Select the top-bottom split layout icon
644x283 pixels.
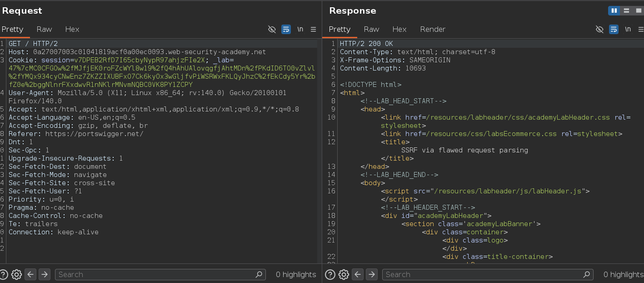[626, 10]
